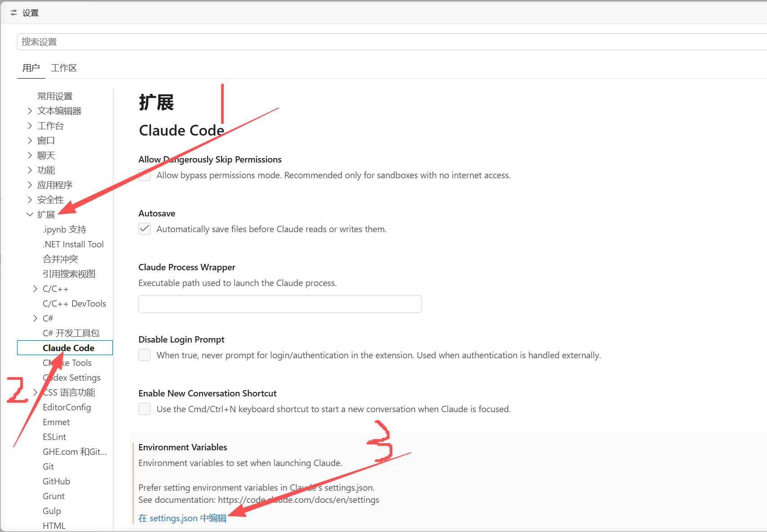767x532 pixels.
Task: Select 安全性 category
Action: click(50, 200)
